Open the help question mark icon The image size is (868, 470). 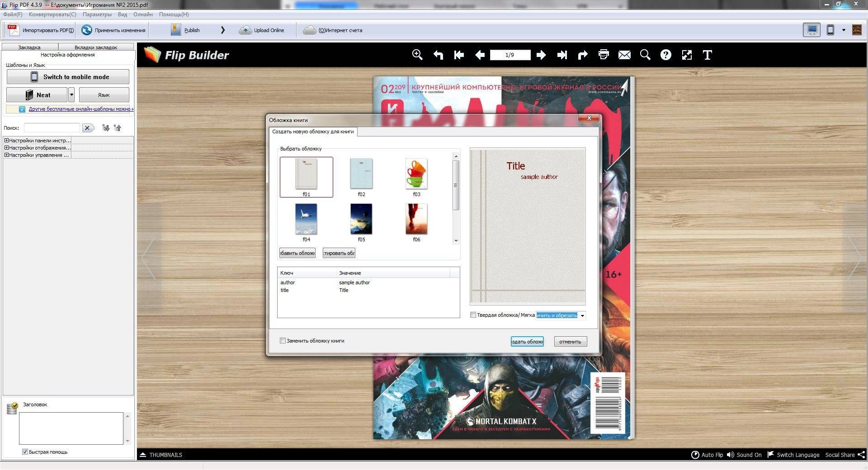click(665, 55)
